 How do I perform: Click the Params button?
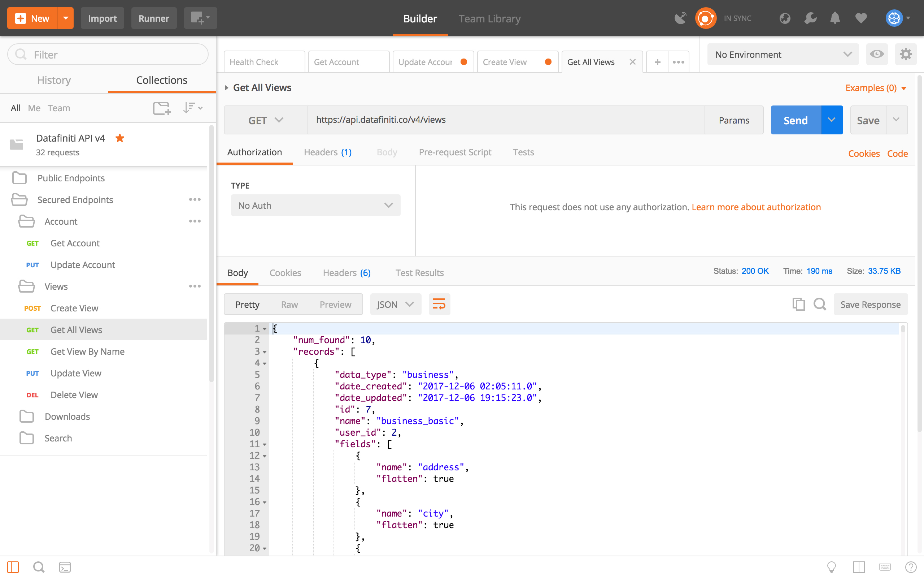pos(734,120)
